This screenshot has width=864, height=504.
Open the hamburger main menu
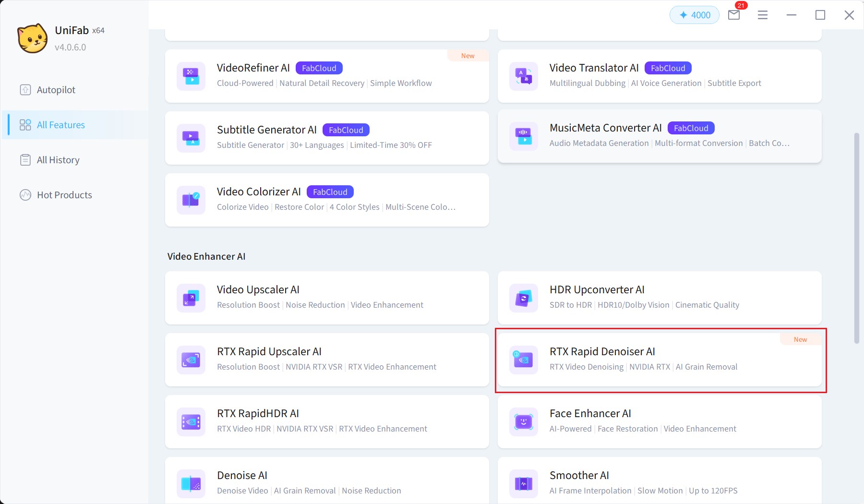click(x=763, y=15)
